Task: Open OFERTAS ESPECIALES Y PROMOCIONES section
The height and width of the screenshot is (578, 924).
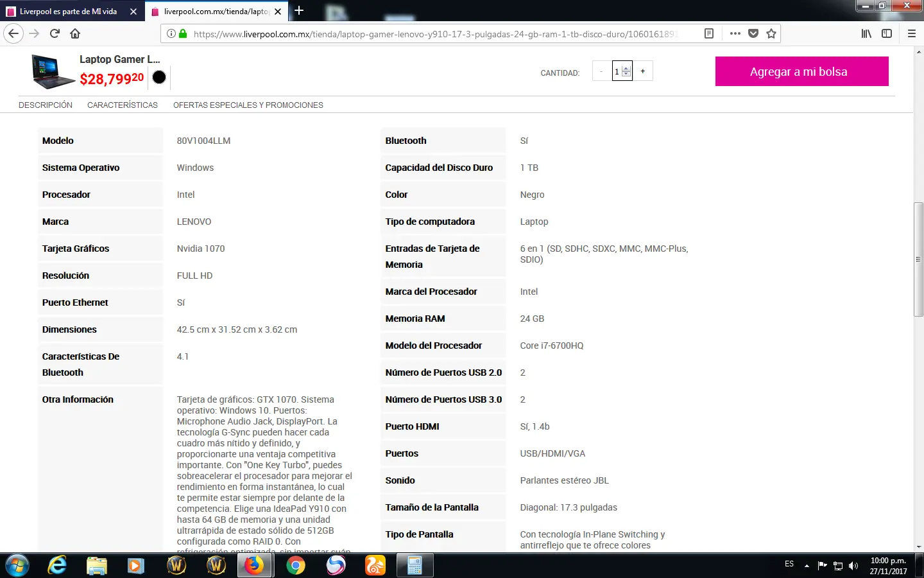Action: (x=248, y=105)
